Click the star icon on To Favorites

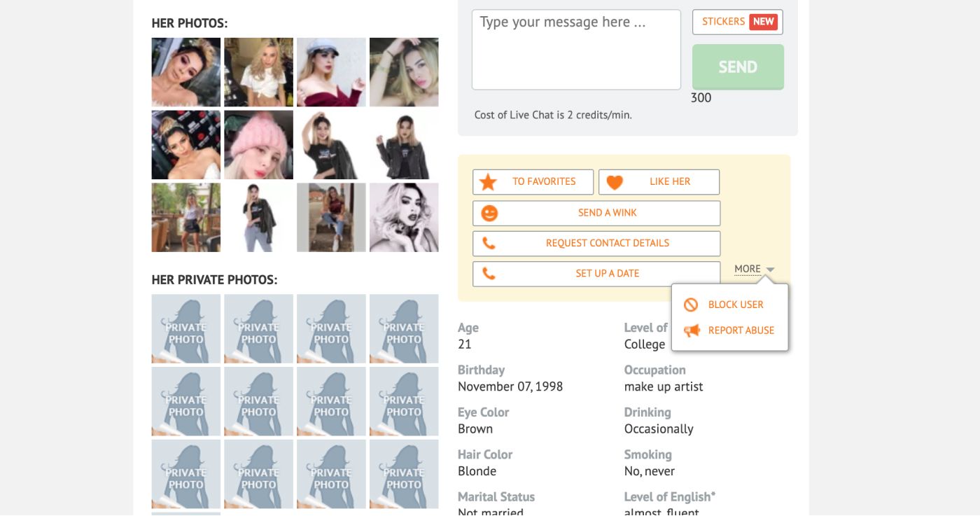point(488,182)
